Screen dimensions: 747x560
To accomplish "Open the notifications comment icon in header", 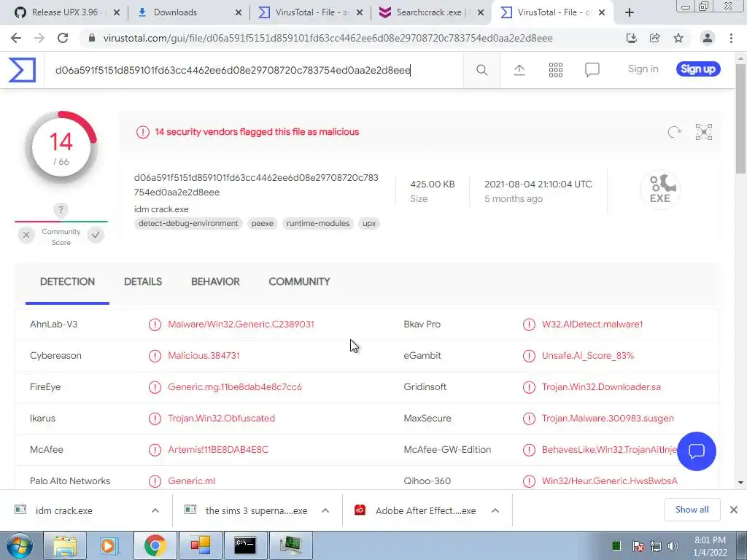I will click(592, 70).
